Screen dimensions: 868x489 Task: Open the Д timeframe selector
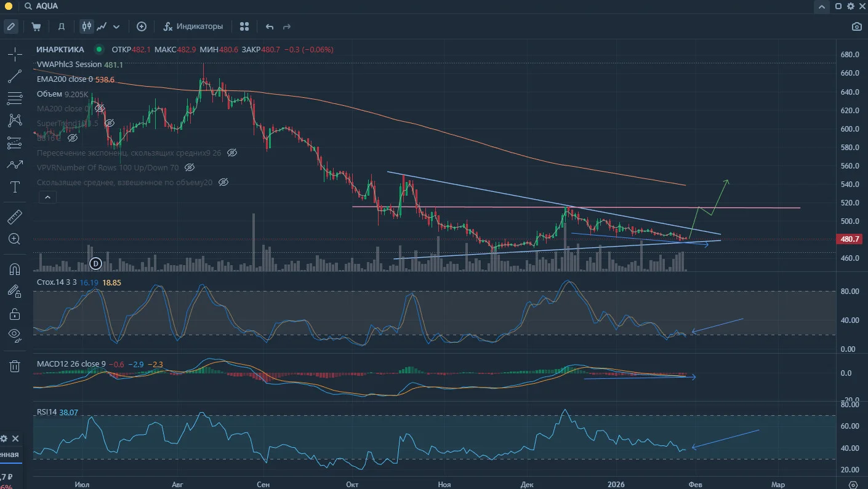pos(62,26)
